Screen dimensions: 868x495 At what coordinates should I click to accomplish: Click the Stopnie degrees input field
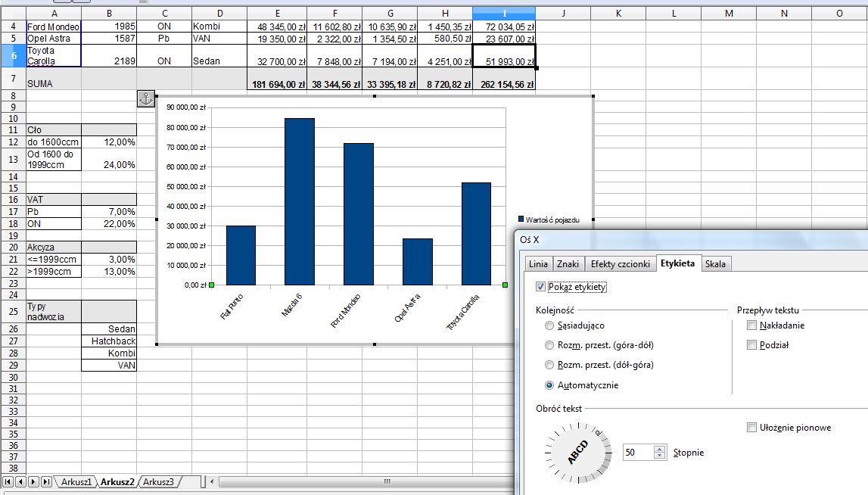(638, 453)
